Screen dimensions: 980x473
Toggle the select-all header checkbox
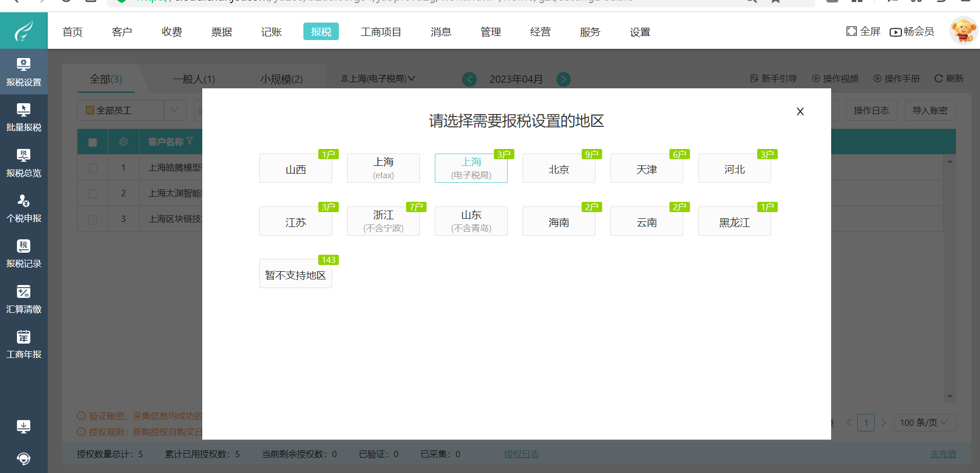(x=92, y=142)
